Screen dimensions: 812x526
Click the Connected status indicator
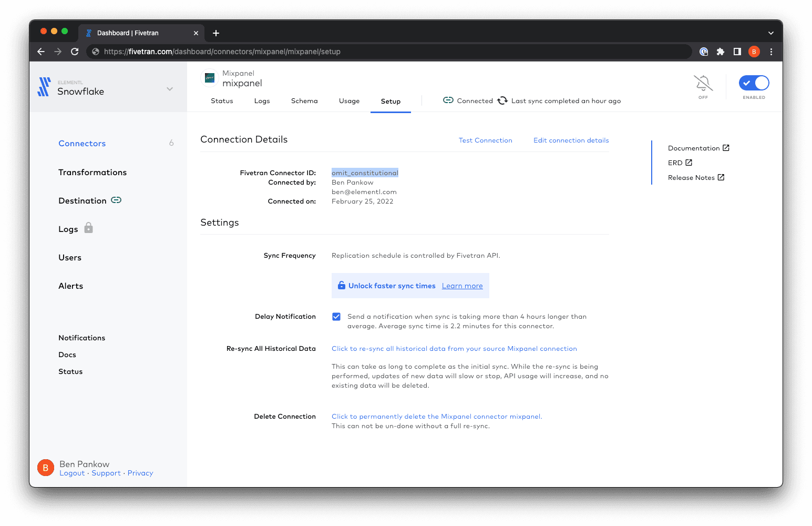(x=467, y=100)
